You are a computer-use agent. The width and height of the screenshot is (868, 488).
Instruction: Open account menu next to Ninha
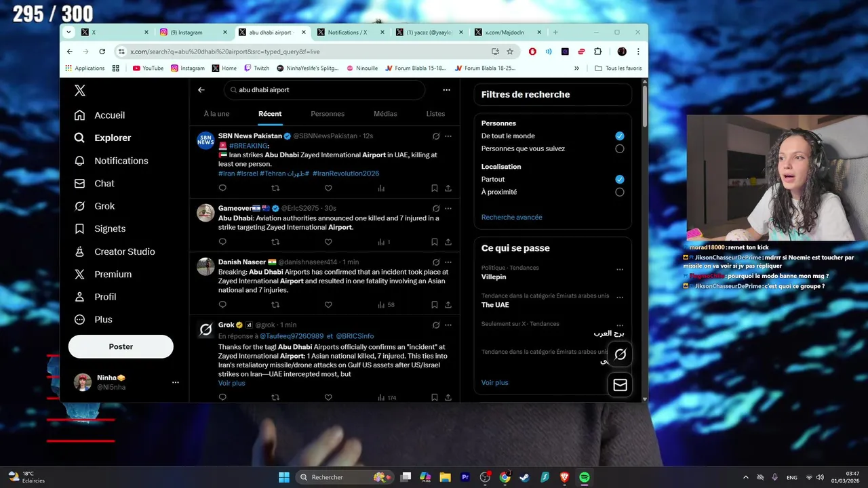click(x=175, y=382)
